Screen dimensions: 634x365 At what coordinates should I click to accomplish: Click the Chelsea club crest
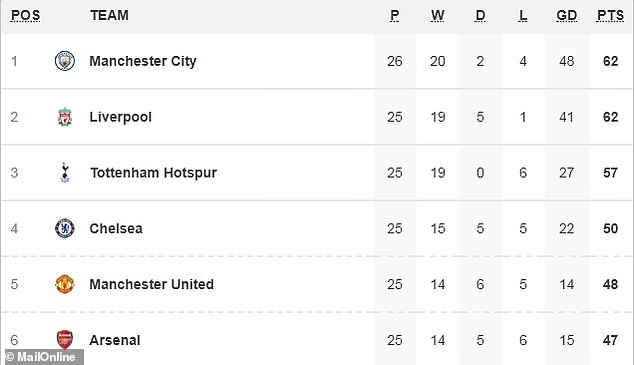(65, 228)
